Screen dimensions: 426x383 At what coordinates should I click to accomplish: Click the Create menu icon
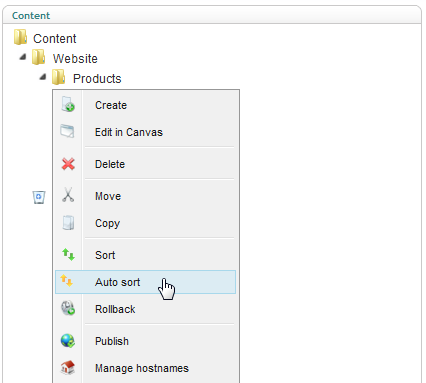[68, 104]
